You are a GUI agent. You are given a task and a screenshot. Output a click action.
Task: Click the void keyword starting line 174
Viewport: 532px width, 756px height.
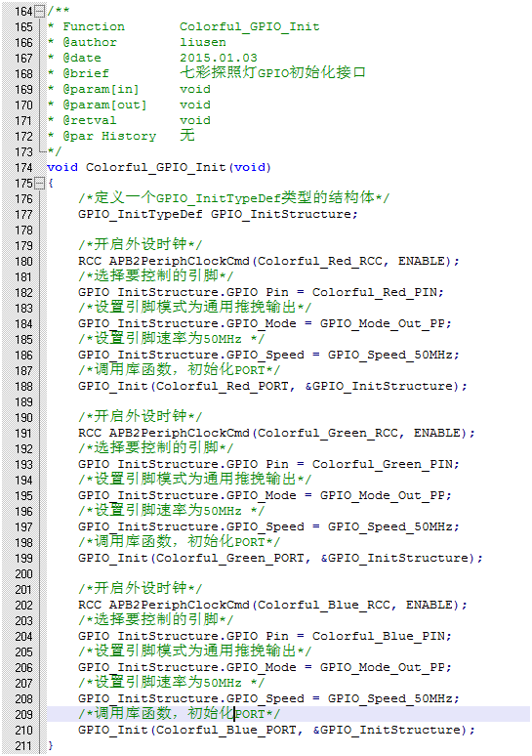click(62, 167)
